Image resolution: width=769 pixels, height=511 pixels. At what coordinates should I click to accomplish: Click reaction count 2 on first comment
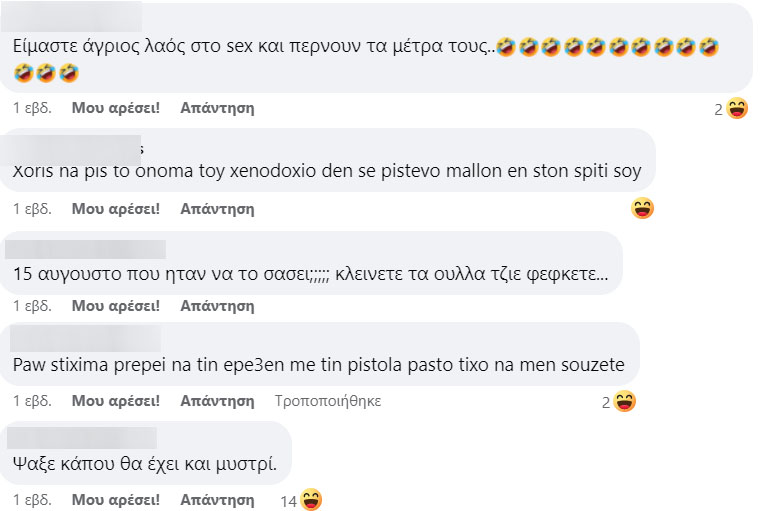718,110
